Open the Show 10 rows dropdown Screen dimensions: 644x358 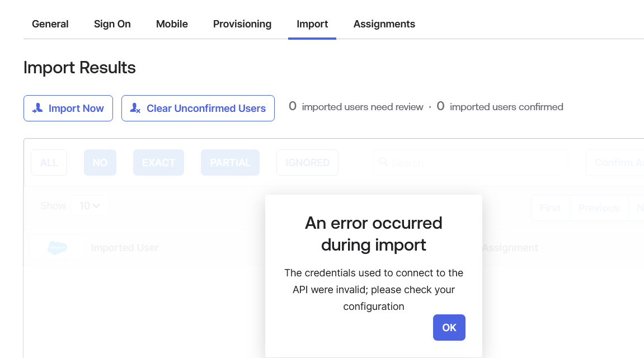[x=90, y=206]
